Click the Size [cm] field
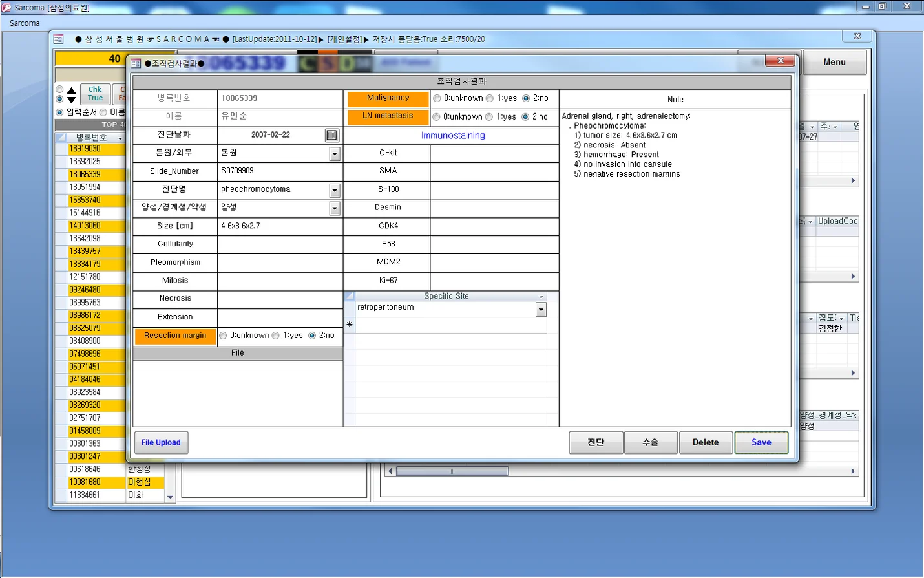 coord(280,226)
